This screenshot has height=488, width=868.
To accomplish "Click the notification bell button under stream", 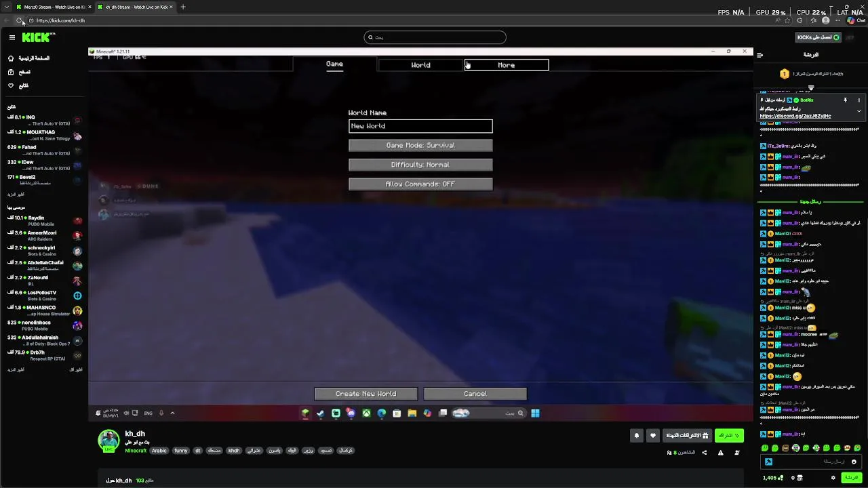I will [x=636, y=435].
